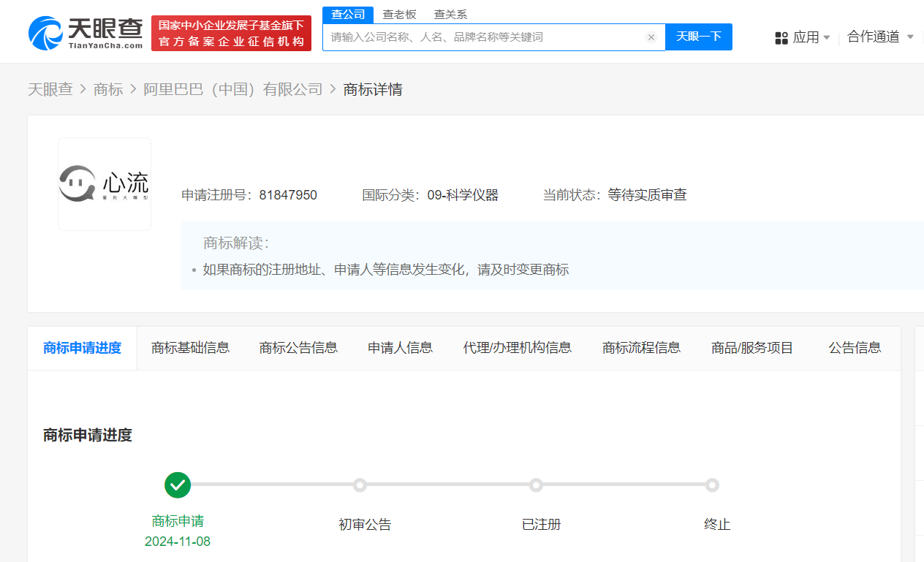Open the 申请人信息 tab
The width and height of the screenshot is (924, 562).
click(x=400, y=348)
